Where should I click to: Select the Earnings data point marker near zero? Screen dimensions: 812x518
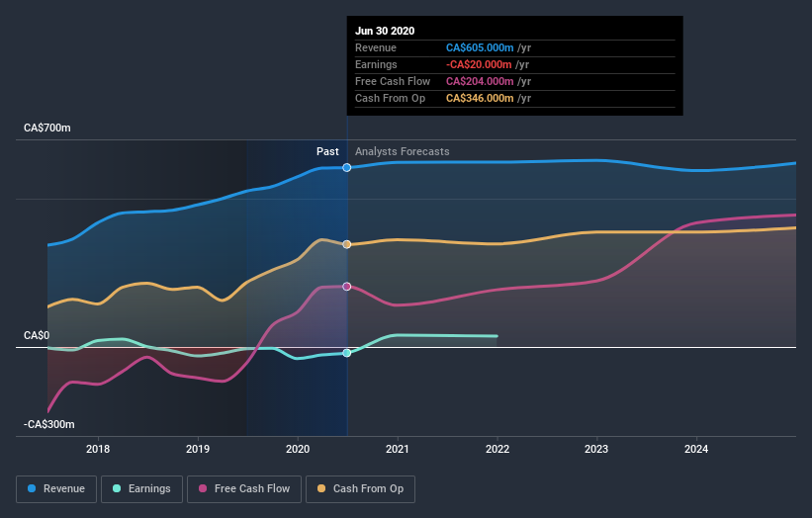point(347,353)
